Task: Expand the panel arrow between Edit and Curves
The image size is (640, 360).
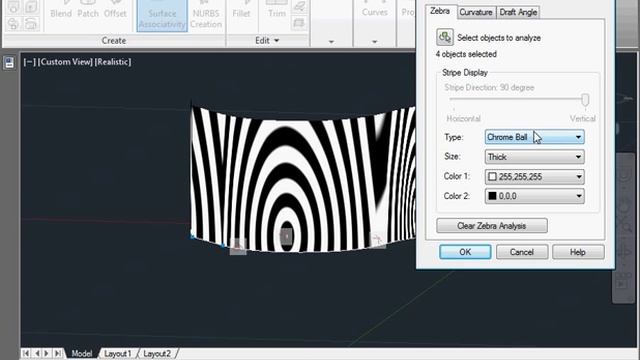Action: click(331, 42)
